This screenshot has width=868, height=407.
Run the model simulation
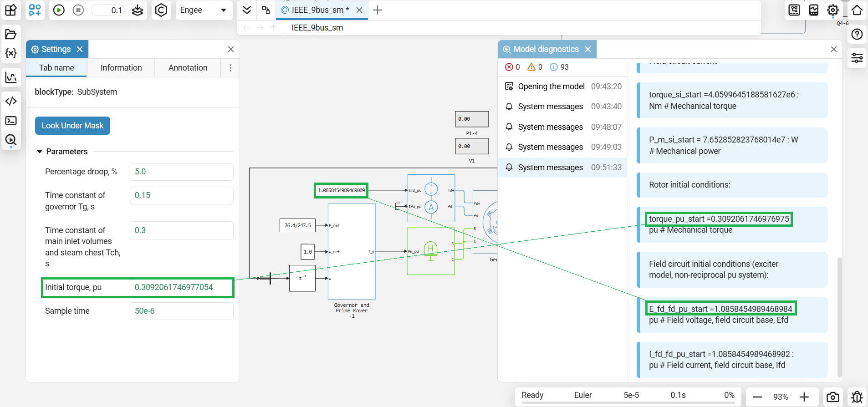point(59,10)
